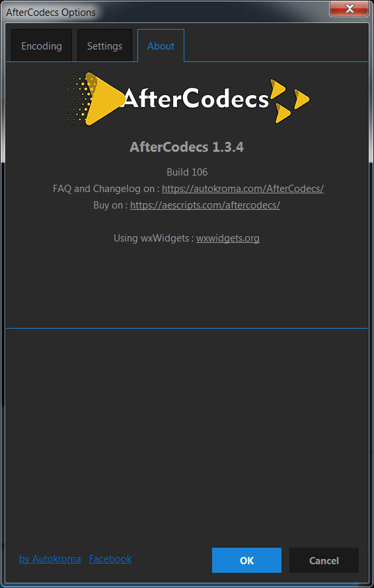
Task: Switch to the Encoding tab
Action: [x=42, y=46]
